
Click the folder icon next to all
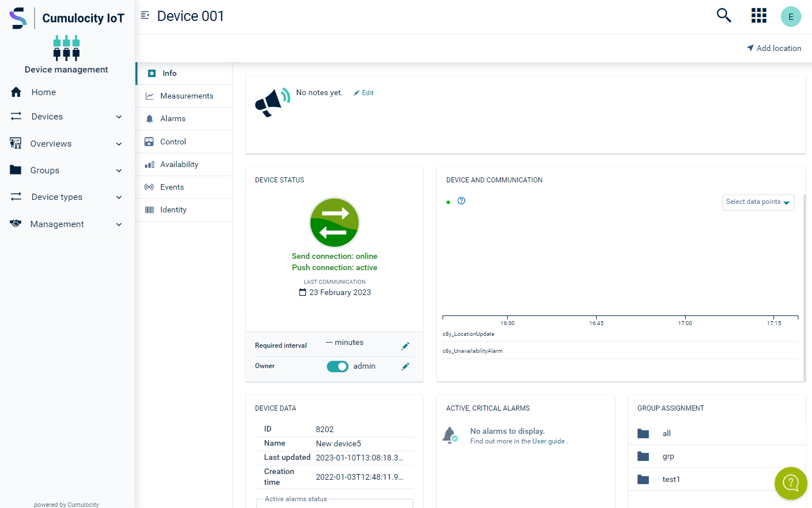point(643,433)
